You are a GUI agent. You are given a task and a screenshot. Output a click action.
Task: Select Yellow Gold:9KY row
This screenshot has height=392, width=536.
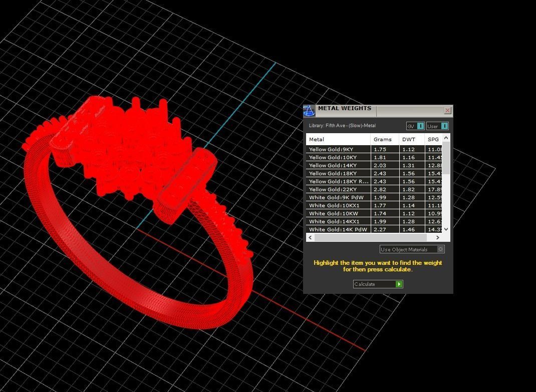click(x=374, y=149)
